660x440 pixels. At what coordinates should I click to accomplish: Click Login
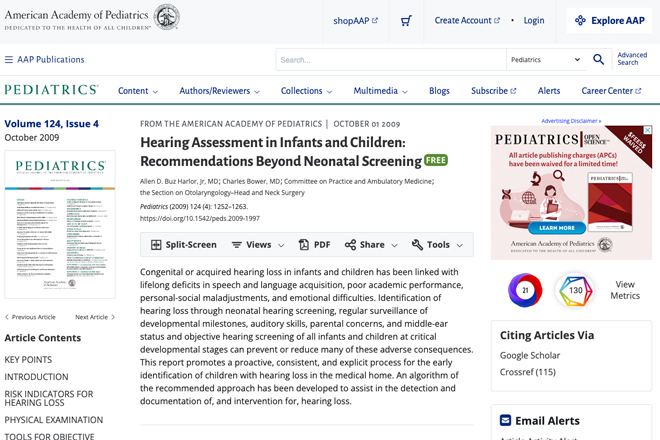[534, 20]
